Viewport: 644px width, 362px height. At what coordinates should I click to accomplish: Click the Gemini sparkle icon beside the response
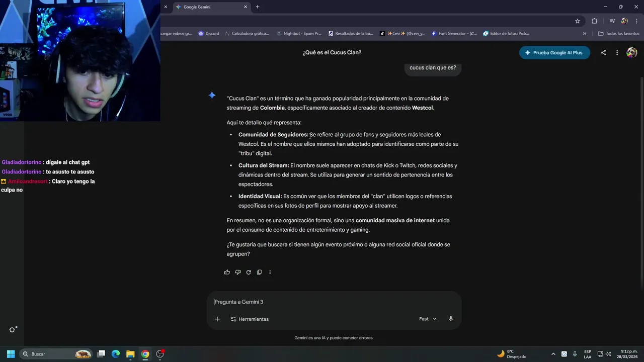tap(212, 96)
